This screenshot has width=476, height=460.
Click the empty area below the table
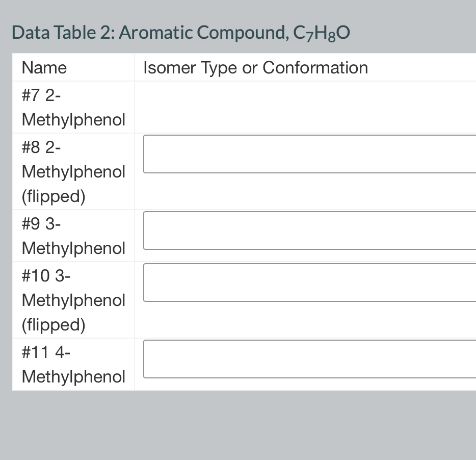click(238, 428)
